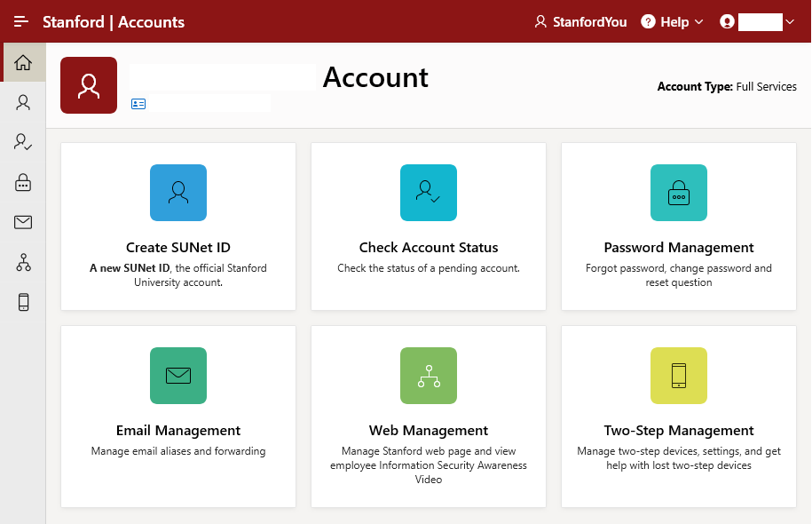Click the yellow Two-Step Management phone icon

(x=678, y=376)
